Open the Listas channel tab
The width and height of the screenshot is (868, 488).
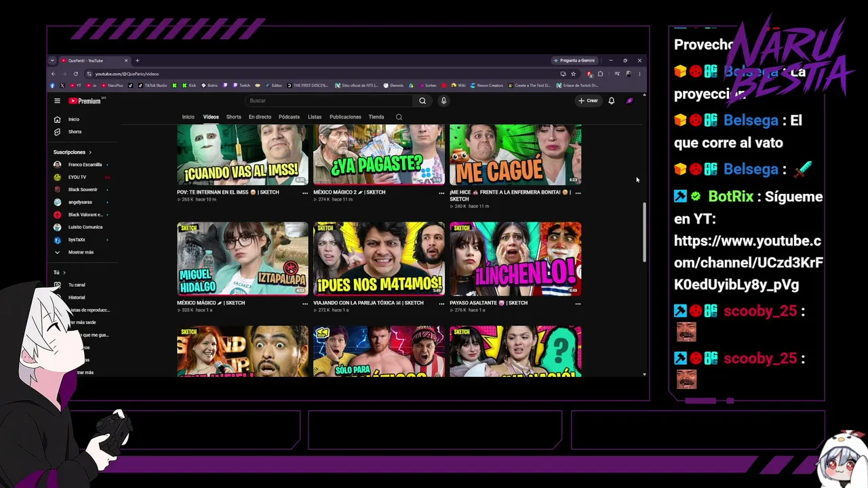click(x=315, y=117)
